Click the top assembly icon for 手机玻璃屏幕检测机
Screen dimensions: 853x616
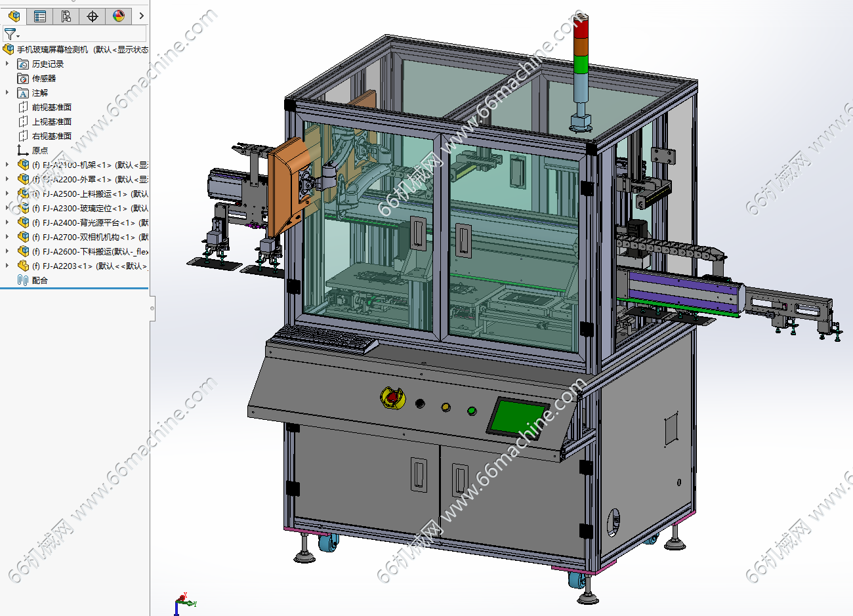click(x=9, y=49)
